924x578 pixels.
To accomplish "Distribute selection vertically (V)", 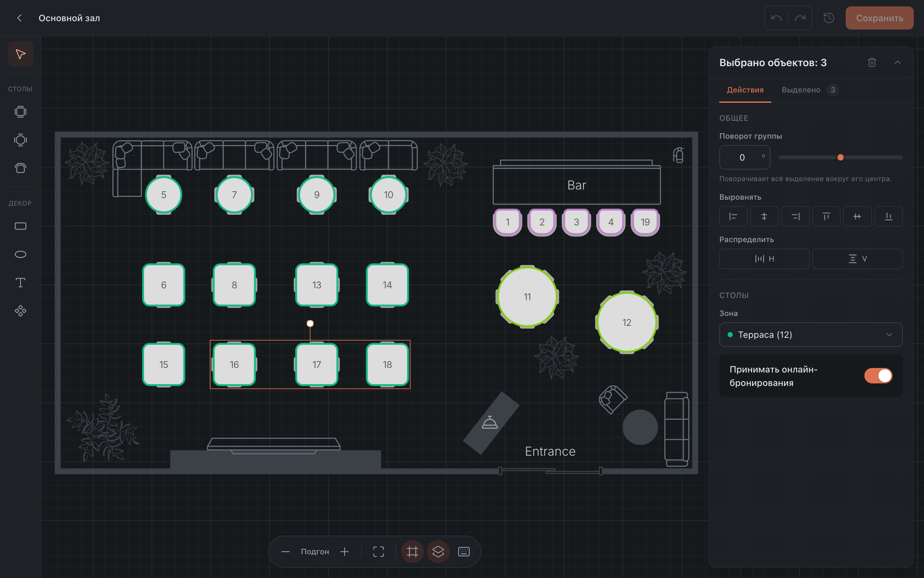I will click(x=858, y=259).
